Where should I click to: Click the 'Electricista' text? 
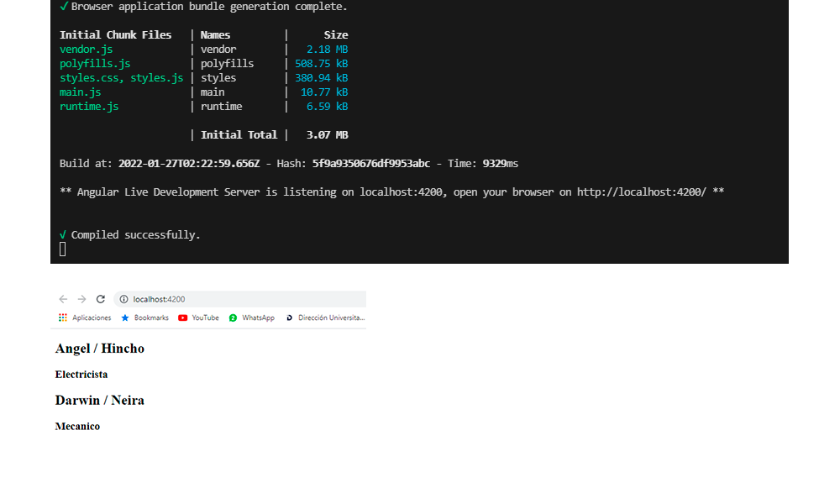point(81,375)
